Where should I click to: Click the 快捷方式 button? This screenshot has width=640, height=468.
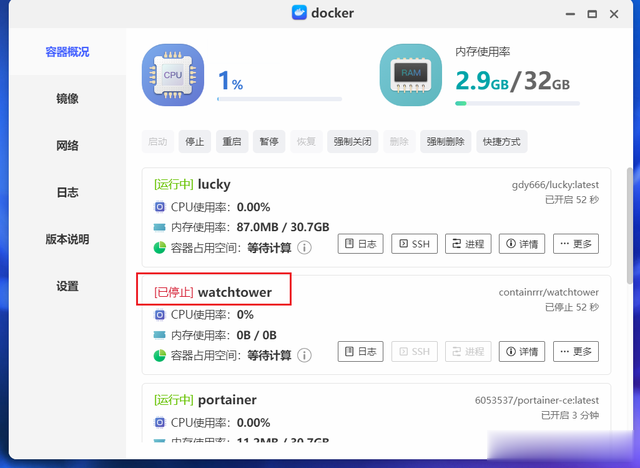point(502,142)
